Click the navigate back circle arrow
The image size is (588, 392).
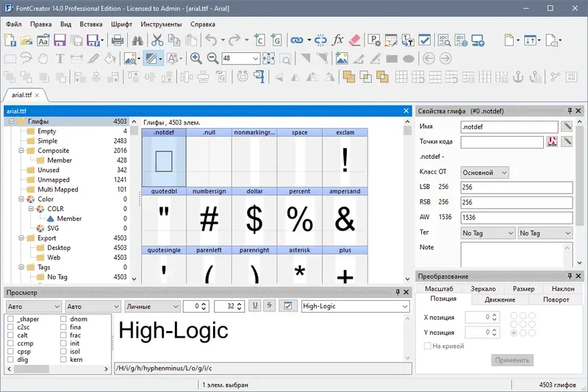point(429,59)
